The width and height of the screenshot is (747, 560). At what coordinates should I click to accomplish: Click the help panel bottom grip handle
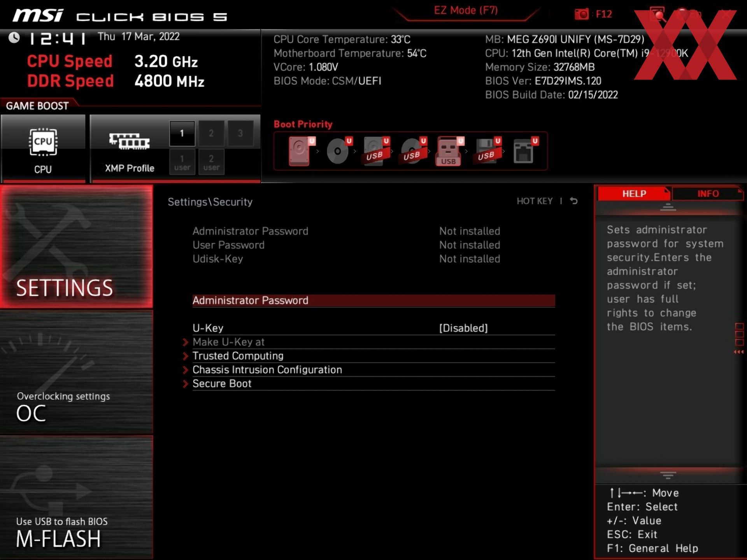tap(668, 475)
